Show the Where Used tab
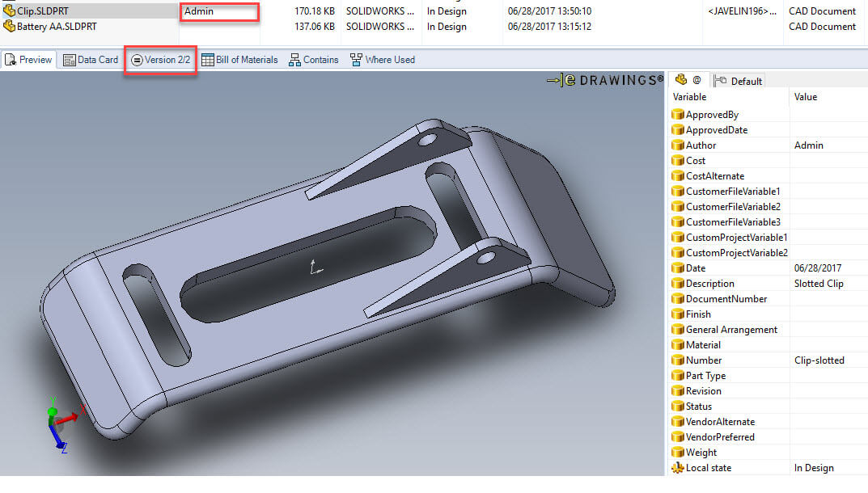Screen dimensions: 868x493 pos(383,60)
